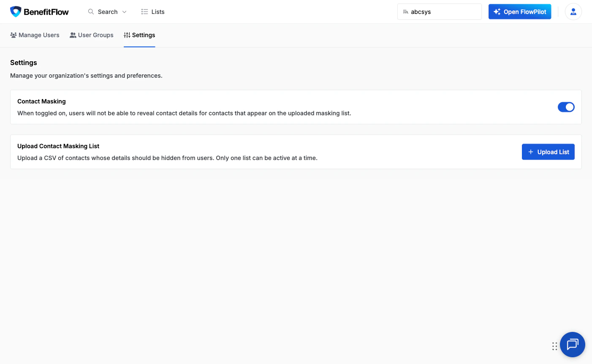Click the sliders icon next to Settings
The height and width of the screenshot is (364, 592).
[x=126, y=35]
